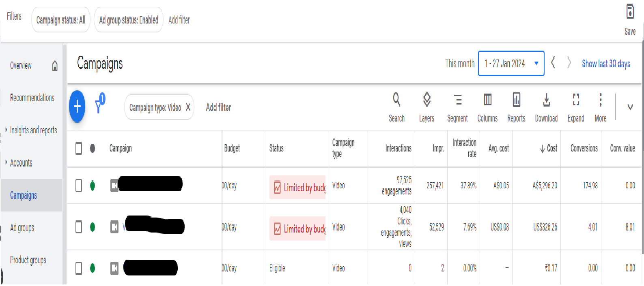Remove the Campaign type: Video filter
Screen dimensions: 644x286
(188, 107)
